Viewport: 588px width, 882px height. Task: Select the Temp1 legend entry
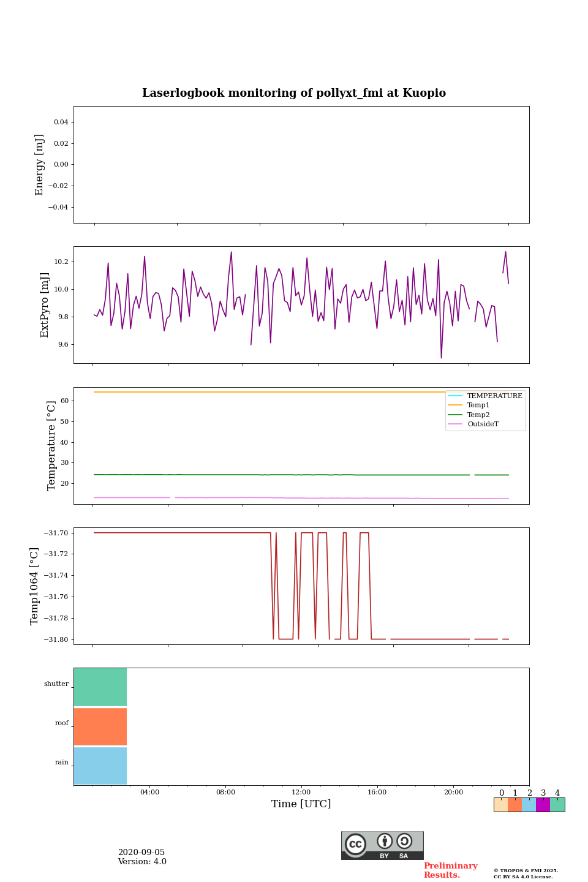pos(478,405)
